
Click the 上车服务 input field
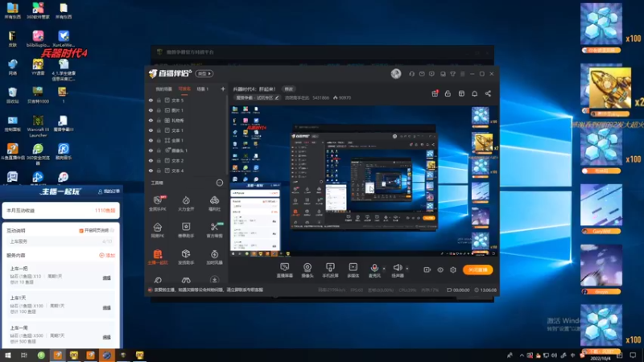[x=61, y=241]
